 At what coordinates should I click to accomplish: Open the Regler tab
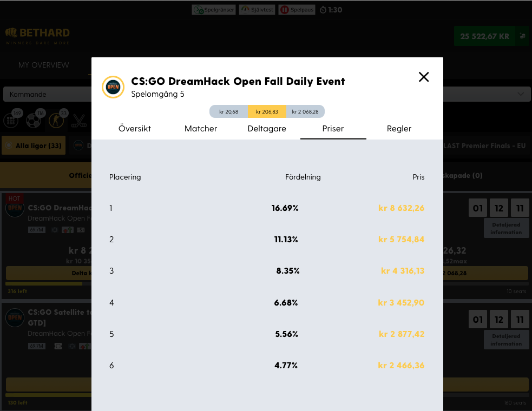pos(399,129)
